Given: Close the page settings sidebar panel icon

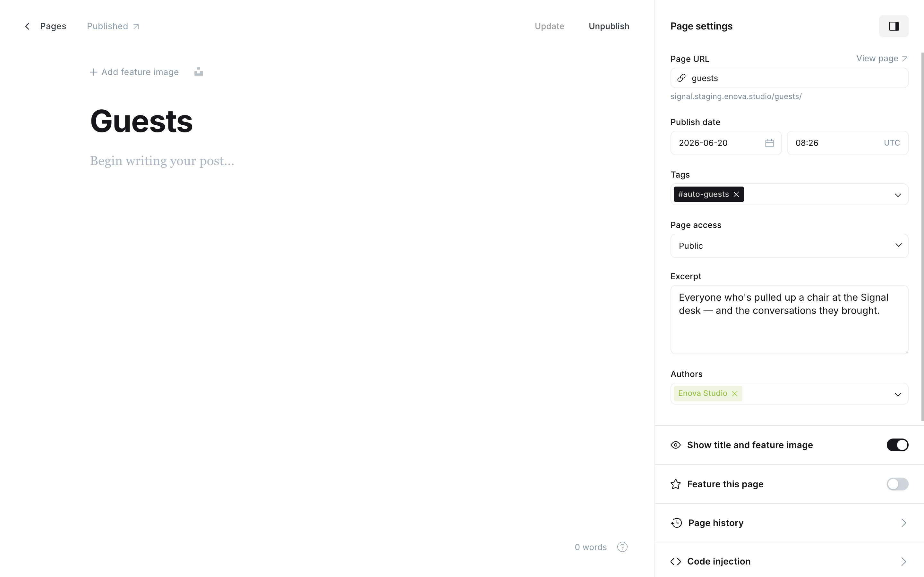Looking at the screenshot, I should [894, 26].
